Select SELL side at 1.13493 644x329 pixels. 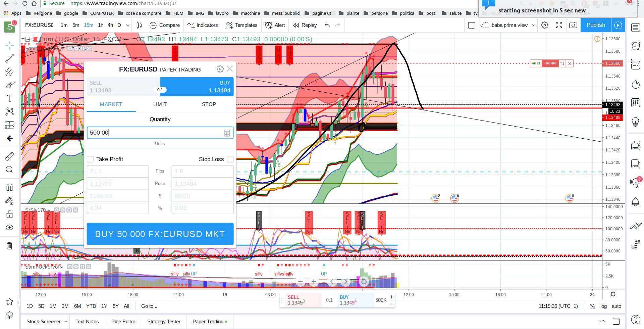(123, 87)
